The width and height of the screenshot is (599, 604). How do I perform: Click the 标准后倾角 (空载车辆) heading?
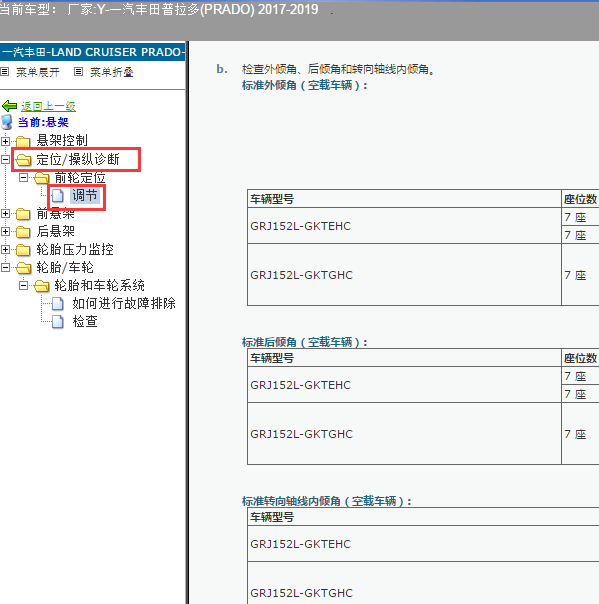304,342
